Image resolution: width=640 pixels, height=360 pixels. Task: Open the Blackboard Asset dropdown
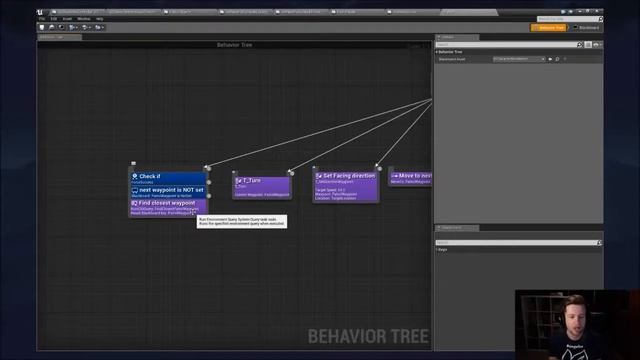(x=519, y=59)
